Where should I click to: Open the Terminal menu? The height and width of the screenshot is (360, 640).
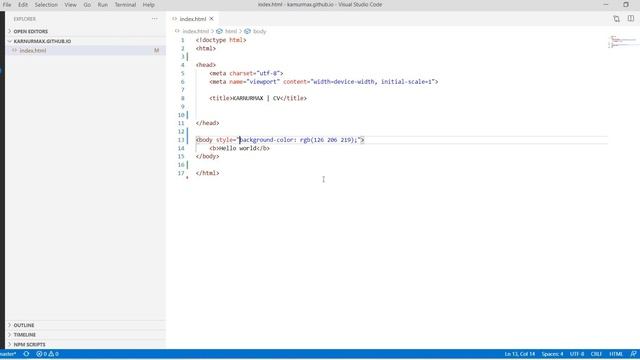coord(125,5)
